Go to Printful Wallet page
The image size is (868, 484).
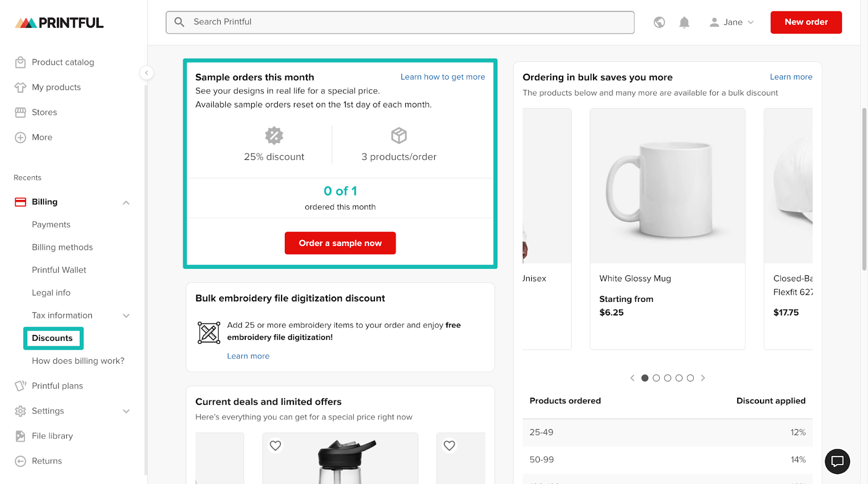tap(59, 270)
